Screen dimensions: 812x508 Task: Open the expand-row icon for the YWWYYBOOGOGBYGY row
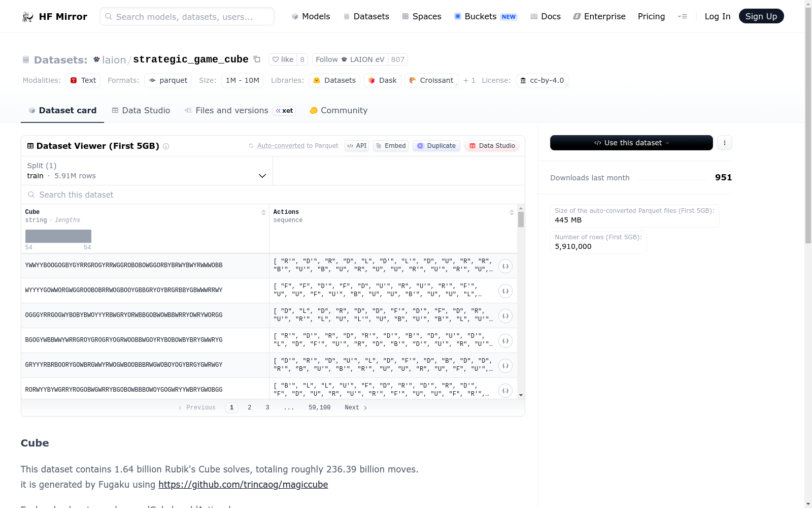point(505,266)
